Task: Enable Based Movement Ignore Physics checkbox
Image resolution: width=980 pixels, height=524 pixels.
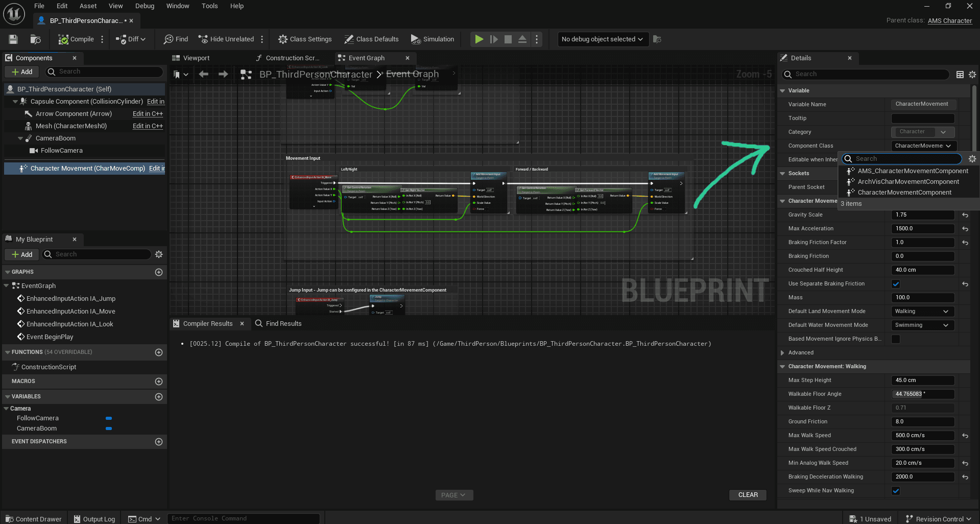Action: point(896,339)
